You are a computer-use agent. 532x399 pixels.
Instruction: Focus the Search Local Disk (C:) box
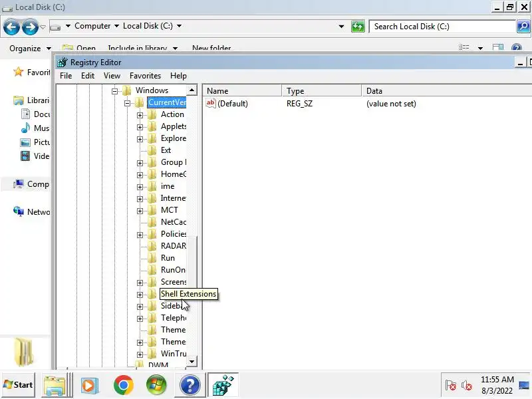(442, 27)
